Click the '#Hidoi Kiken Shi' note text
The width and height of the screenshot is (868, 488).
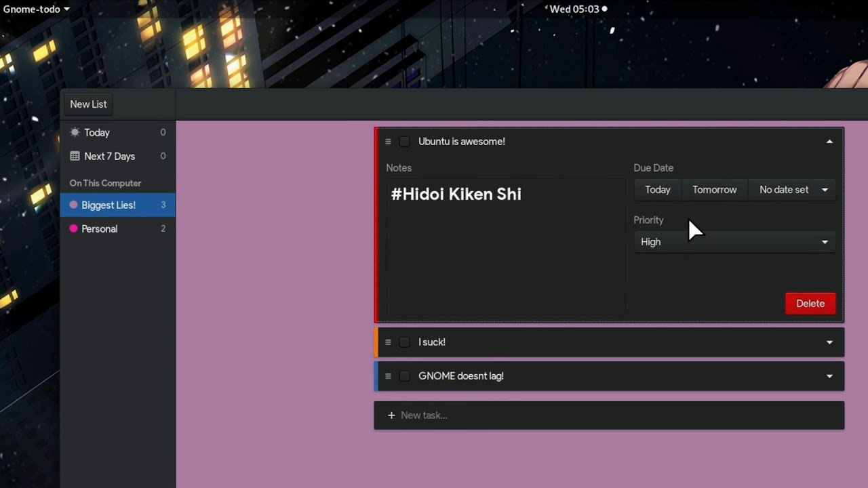[x=456, y=195]
